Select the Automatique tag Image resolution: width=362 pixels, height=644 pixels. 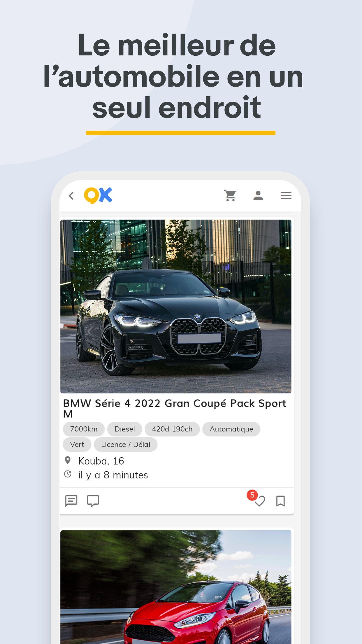tap(231, 429)
